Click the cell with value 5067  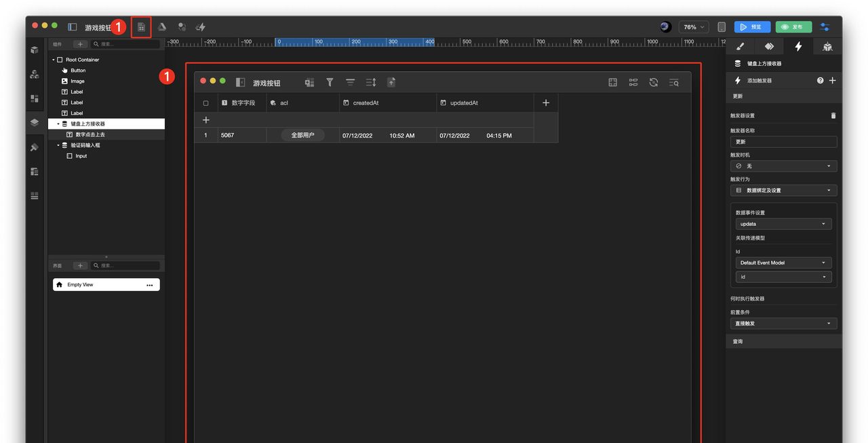pyautogui.click(x=242, y=136)
